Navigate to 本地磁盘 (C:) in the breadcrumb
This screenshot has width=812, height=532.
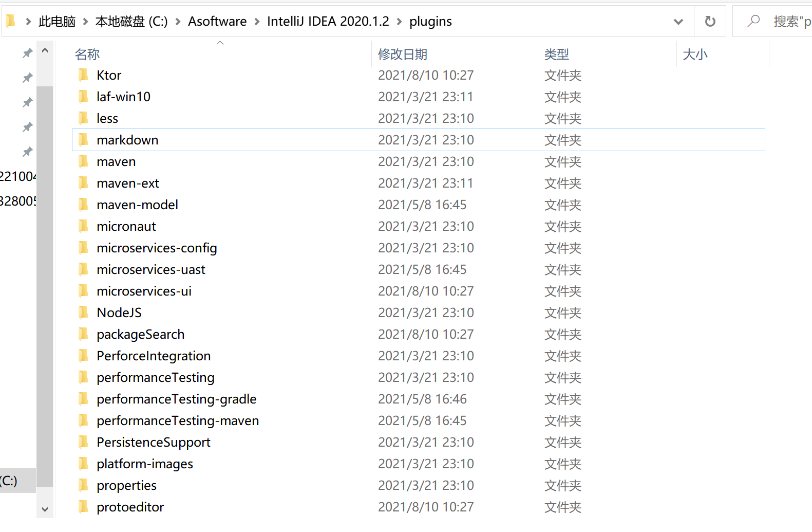pyautogui.click(x=131, y=22)
